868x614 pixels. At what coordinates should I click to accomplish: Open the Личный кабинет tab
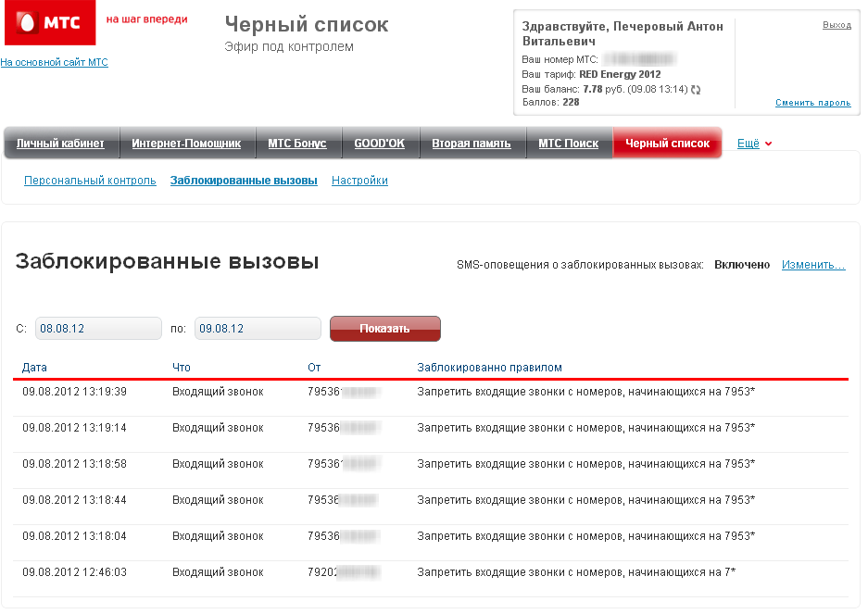click(60, 144)
